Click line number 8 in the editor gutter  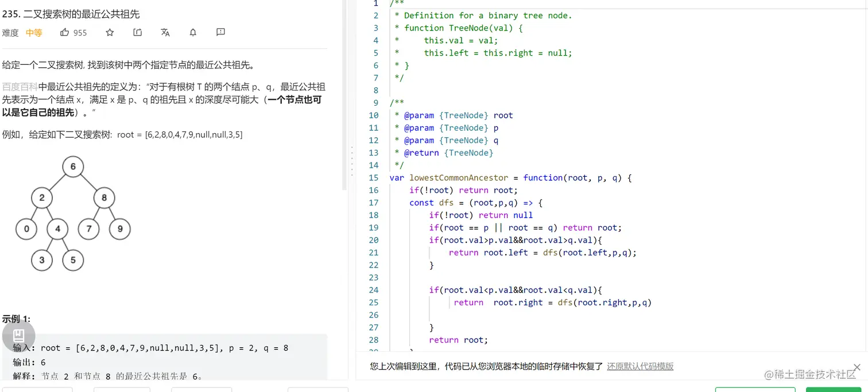[x=376, y=90]
